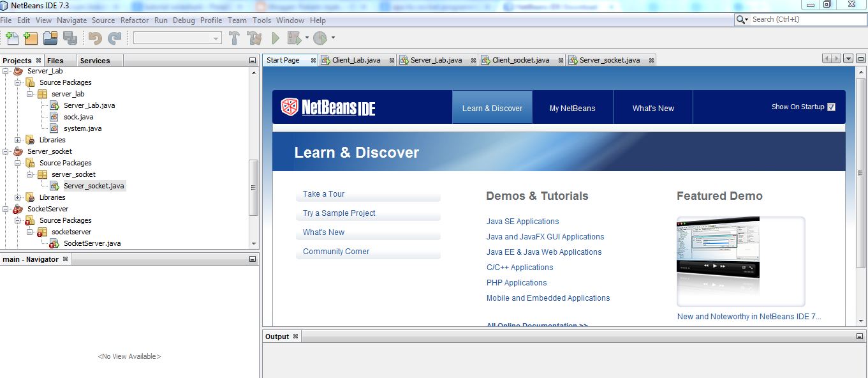Viewport: 868px width, 378px height.
Task: Open the Profile Project dropdown arrow
Action: (x=333, y=38)
